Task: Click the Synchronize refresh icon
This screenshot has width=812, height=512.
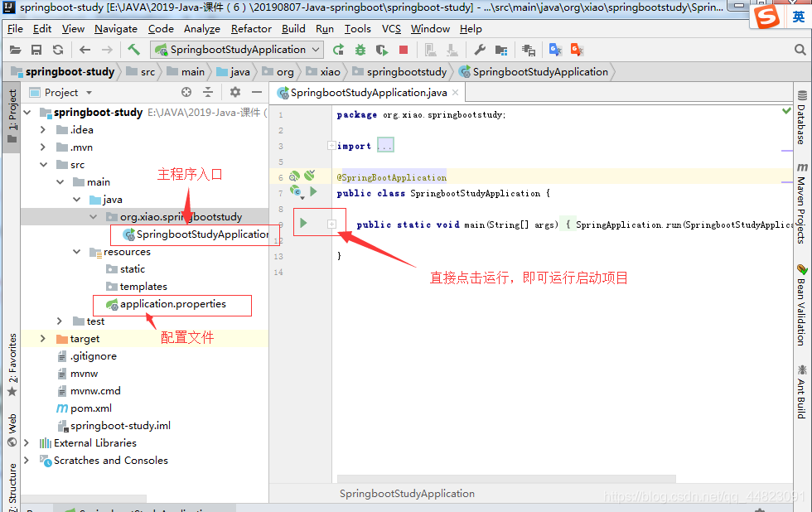Action: pos(58,50)
